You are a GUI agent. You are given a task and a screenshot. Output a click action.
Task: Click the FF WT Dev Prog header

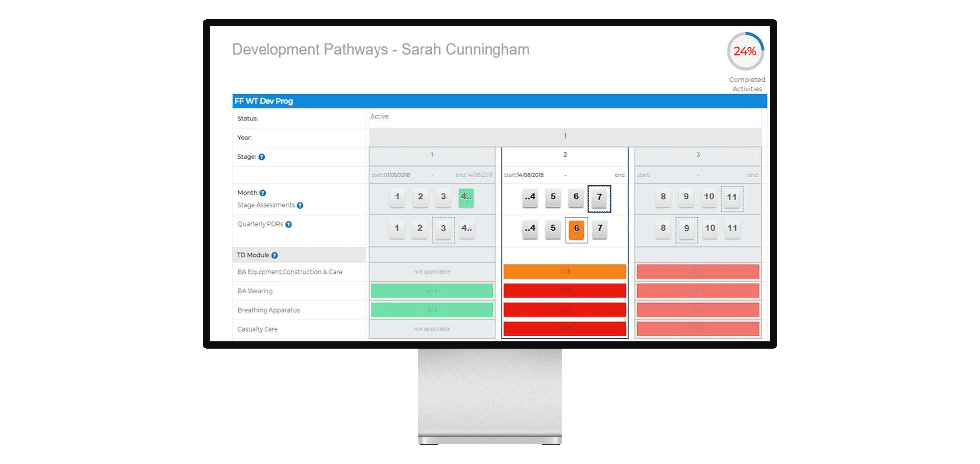500,101
